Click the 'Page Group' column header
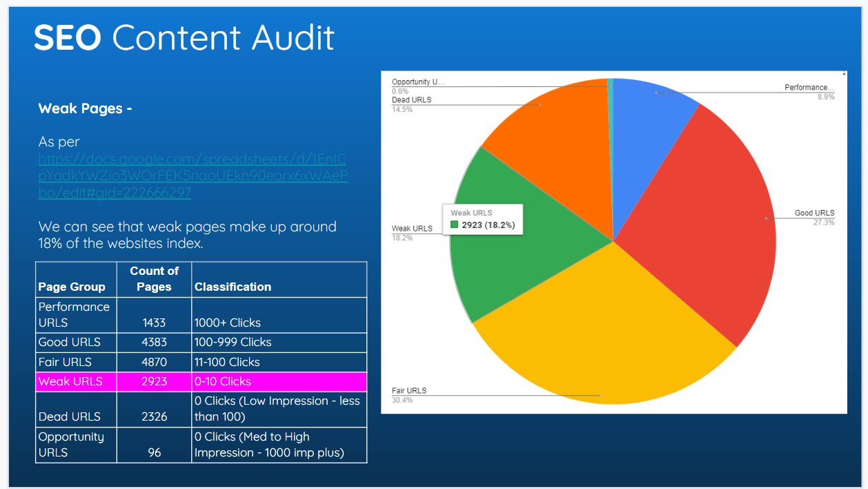 (x=72, y=287)
